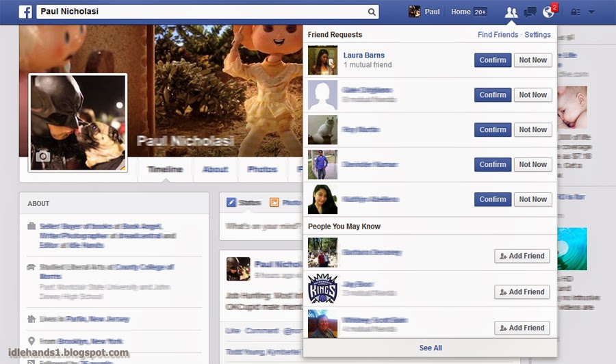This screenshot has height=364, width=616.
Task: Confirm request from white cat profile
Action: click(493, 129)
